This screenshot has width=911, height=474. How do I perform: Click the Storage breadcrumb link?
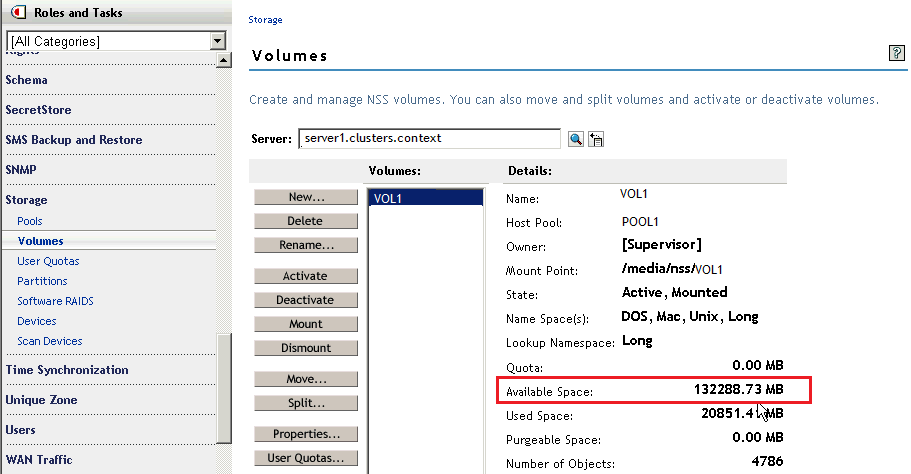click(265, 20)
